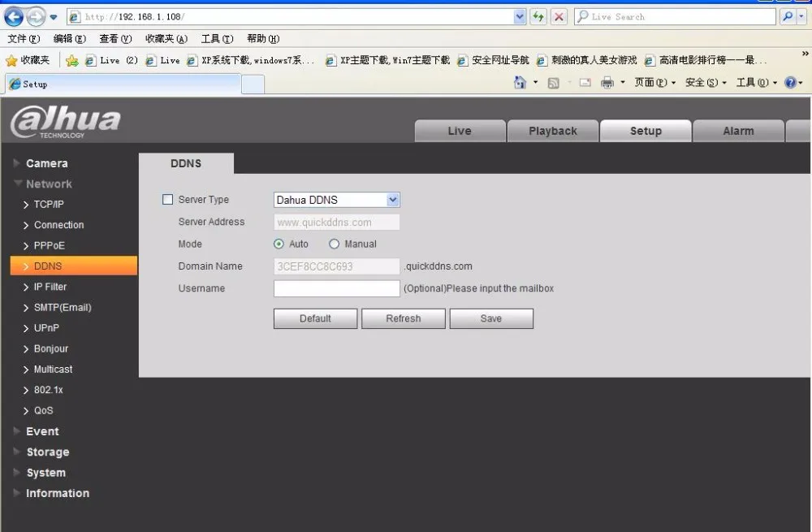Select the Auto mode radio button

tap(279, 244)
